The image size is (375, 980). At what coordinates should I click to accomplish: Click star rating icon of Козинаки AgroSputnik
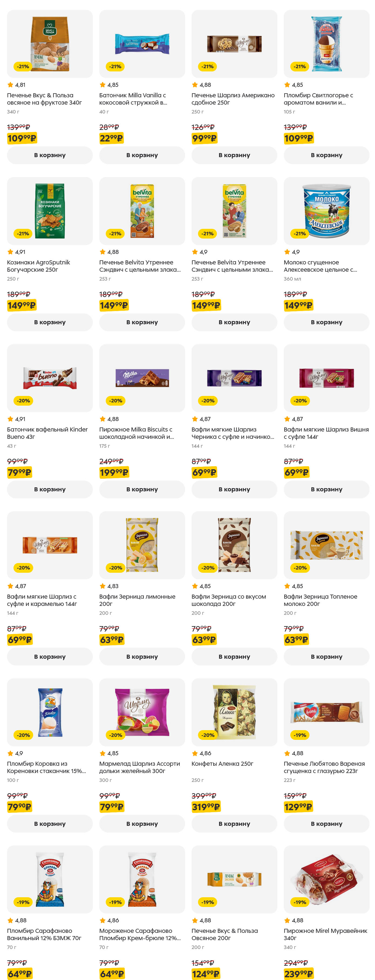coord(10,252)
